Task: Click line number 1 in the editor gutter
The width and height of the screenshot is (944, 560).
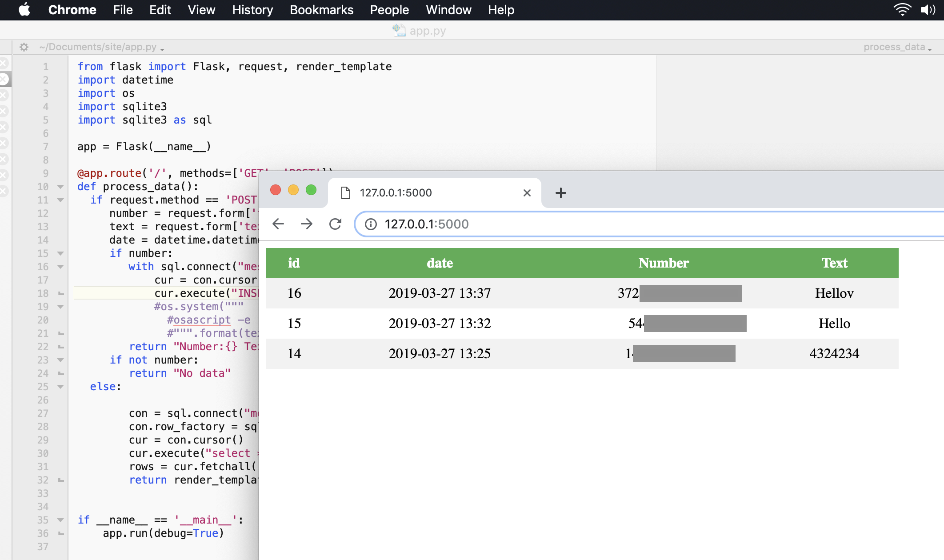Action: coord(45,67)
